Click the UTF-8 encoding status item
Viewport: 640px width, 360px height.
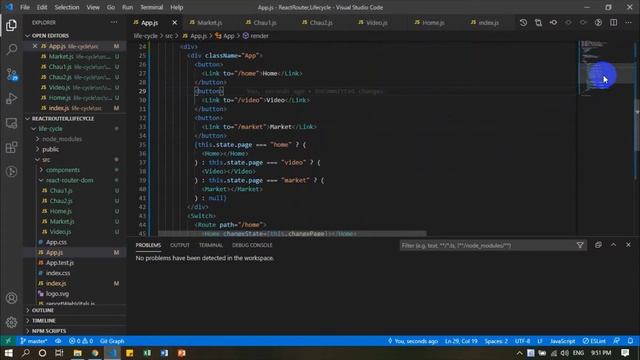[x=522, y=341]
